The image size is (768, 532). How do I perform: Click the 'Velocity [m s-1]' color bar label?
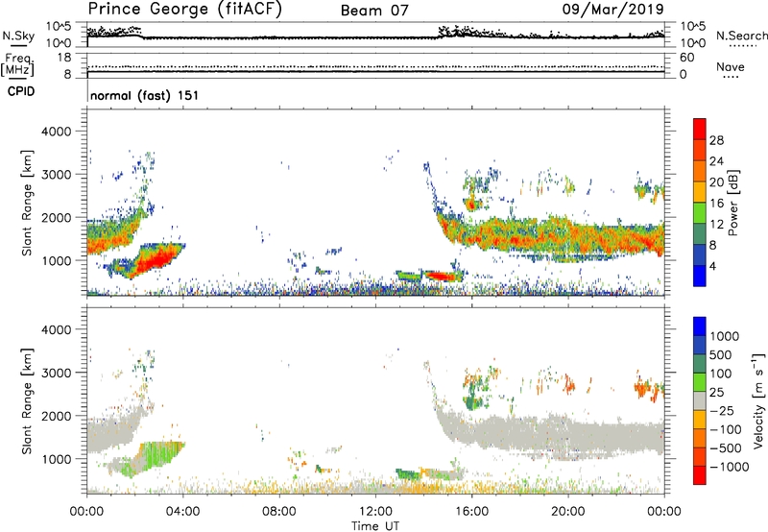(758, 400)
